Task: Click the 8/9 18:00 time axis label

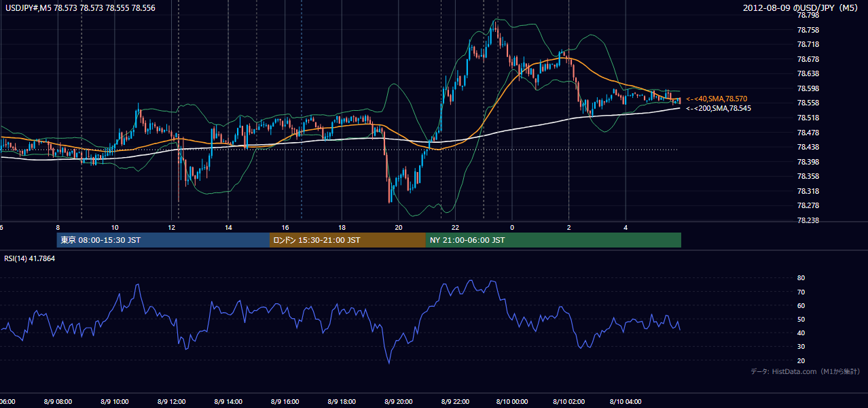Action: (x=342, y=402)
